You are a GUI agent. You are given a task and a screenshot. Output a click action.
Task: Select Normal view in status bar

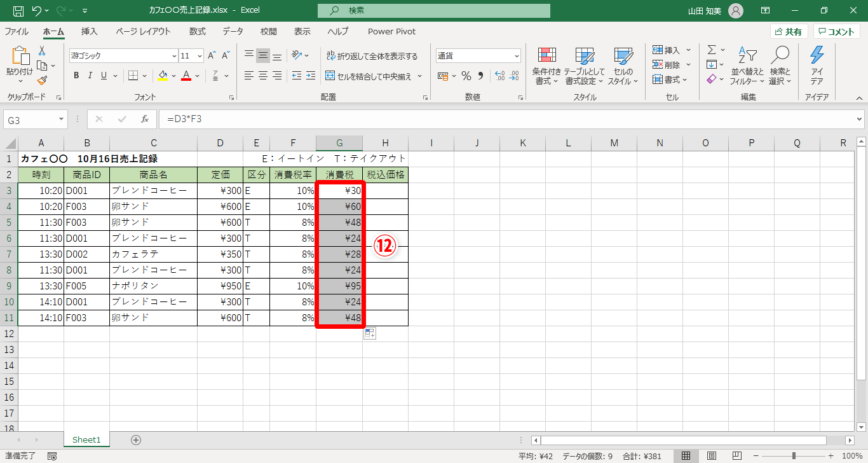686,455
